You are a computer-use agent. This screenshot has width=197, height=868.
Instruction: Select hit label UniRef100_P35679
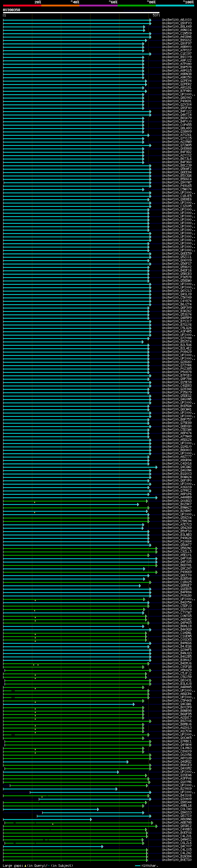coord(177,393)
